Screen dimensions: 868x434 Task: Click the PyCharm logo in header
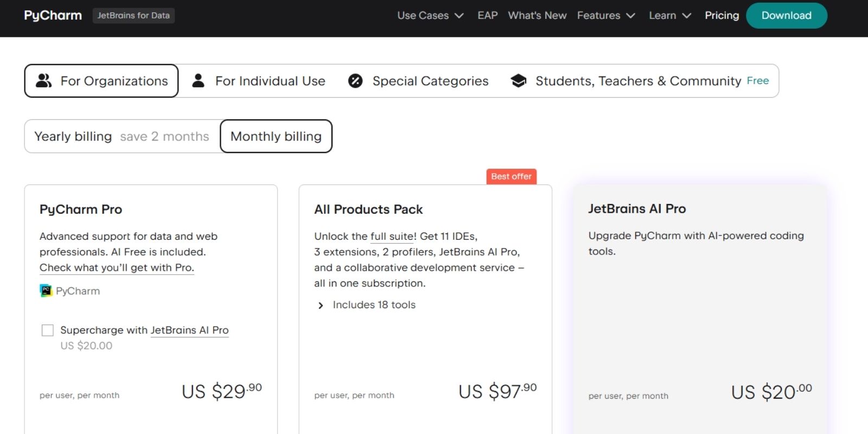pyautogui.click(x=53, y=15)
